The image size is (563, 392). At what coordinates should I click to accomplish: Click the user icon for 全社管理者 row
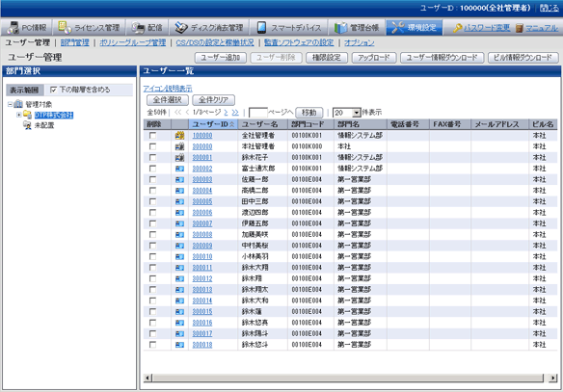[179, 136]
